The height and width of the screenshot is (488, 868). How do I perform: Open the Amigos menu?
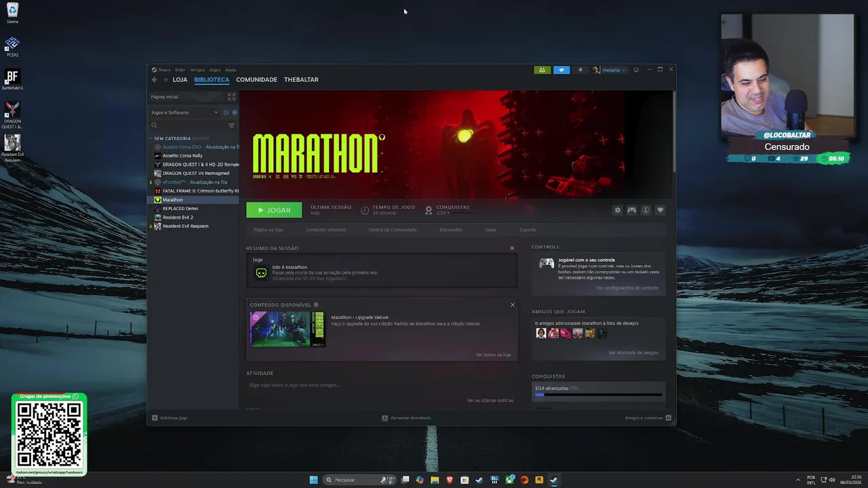click(x=197, y=70)
